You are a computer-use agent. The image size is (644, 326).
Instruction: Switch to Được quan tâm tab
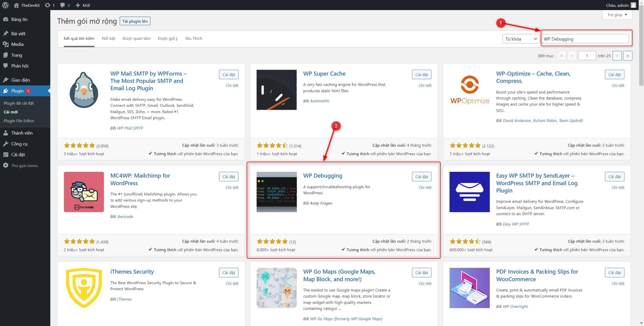[136, 39]
